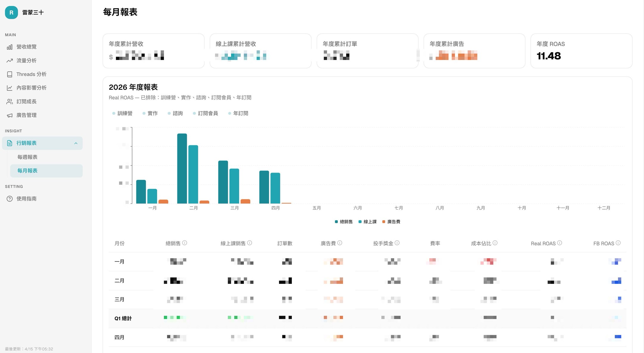Toggle the 訂閱會員 exclusion chip

pos(205,113)
